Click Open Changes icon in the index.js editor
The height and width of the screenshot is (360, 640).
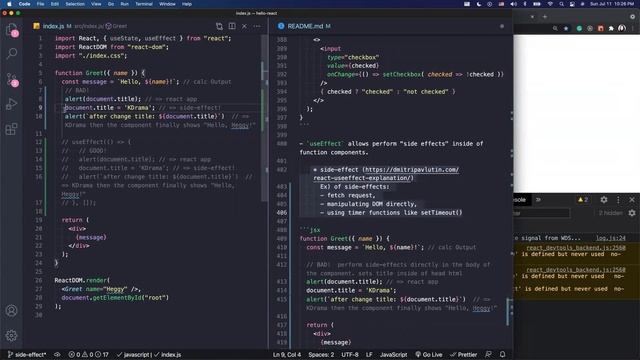219,26
